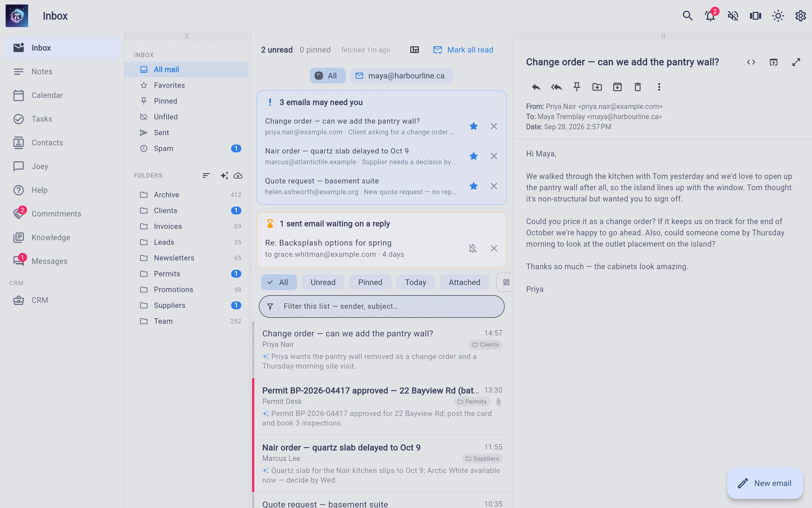Click Mark all read
The height and width of the screenshot is (508, 812).
[463, 50]
